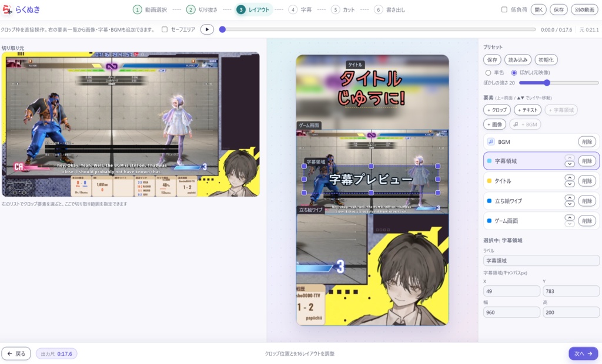Move 字幕領域 layer up
This screenshot has height=364, width=602.
coord(570,158)
